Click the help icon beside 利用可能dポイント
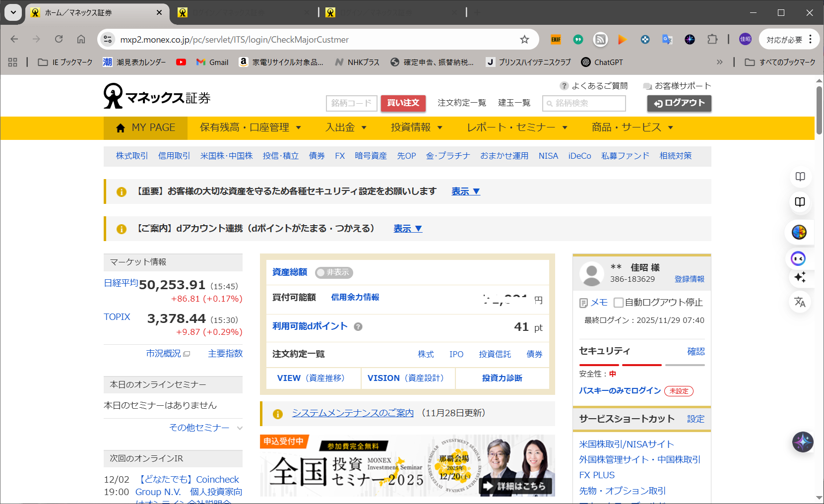Viewport: 824px width, 504px height. click(358, 327)
